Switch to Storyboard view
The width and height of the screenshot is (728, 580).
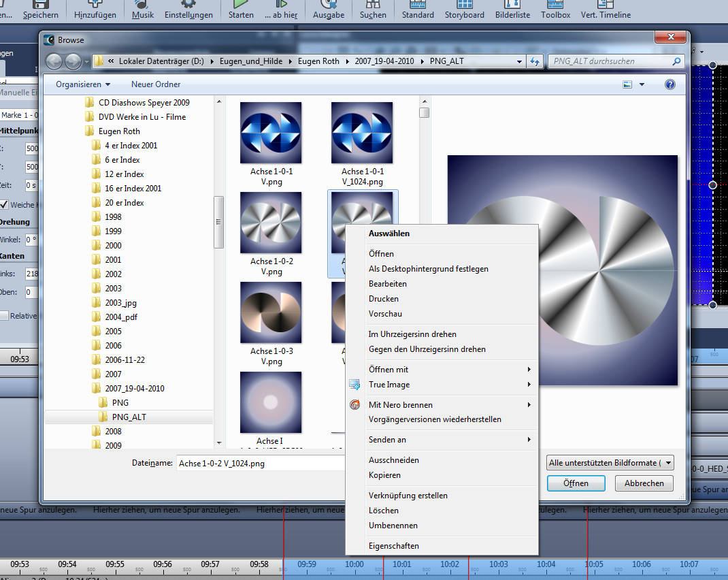[465, 10]
